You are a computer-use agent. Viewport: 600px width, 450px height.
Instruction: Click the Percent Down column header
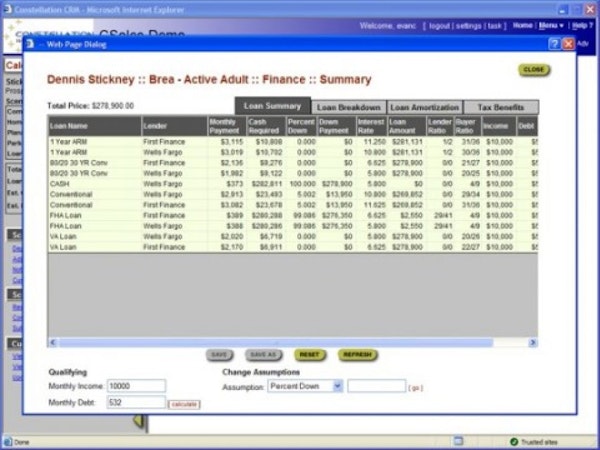coord(301,126)
